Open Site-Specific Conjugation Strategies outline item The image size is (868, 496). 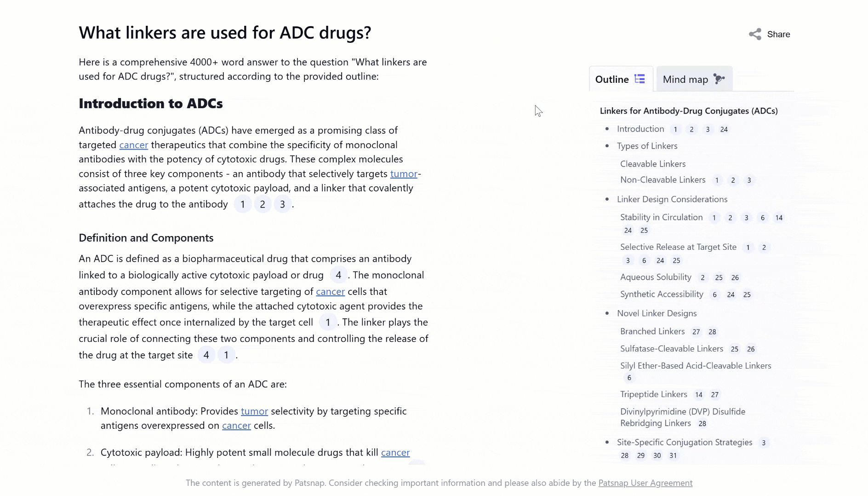click(684, 442)
